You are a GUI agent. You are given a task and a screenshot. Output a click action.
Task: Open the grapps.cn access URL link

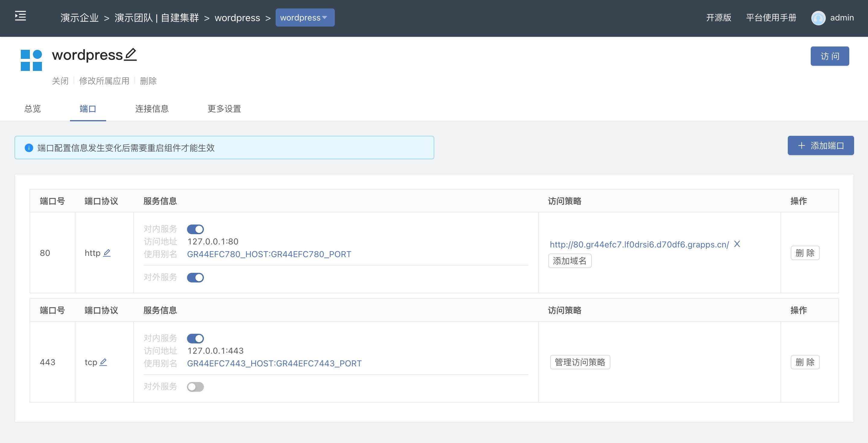[x=639, y=244]
